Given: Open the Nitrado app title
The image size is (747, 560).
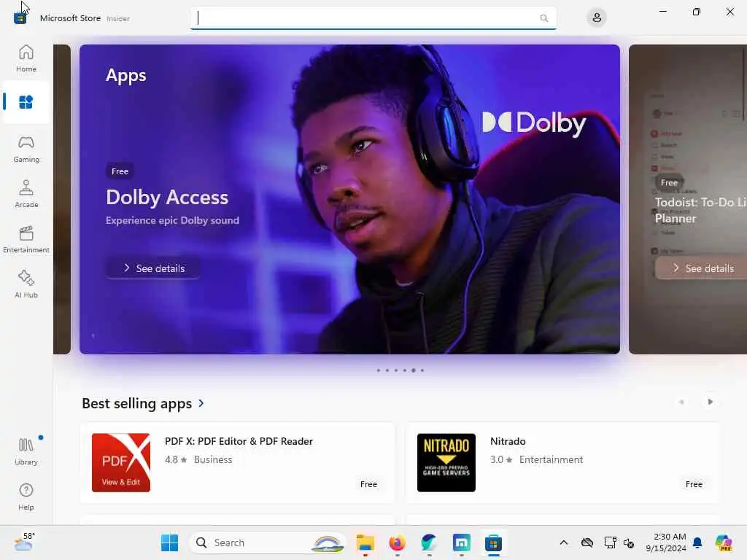Looking at the screenshot, I should 508,441.
